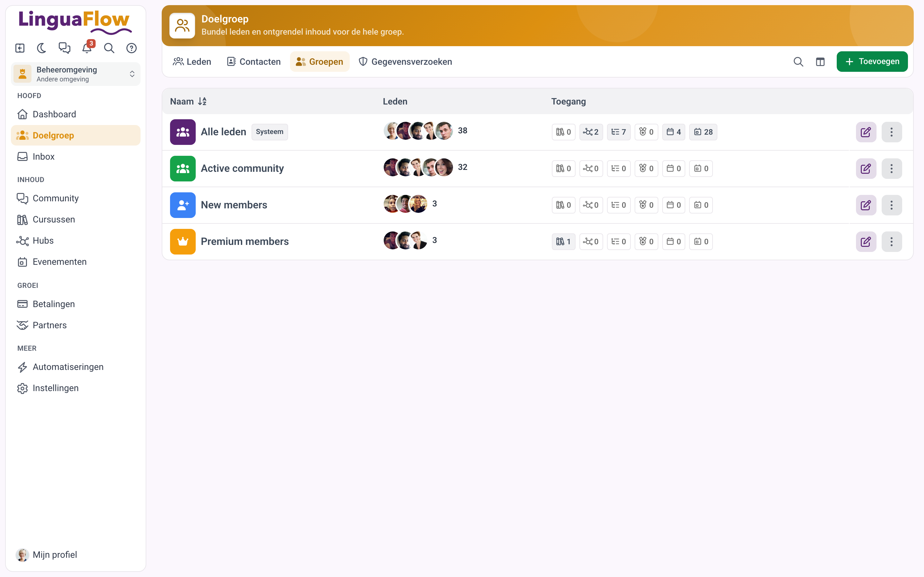Open sidebar search magnifier icon
This screenshot has height=577, width=924.
[109, 48]
